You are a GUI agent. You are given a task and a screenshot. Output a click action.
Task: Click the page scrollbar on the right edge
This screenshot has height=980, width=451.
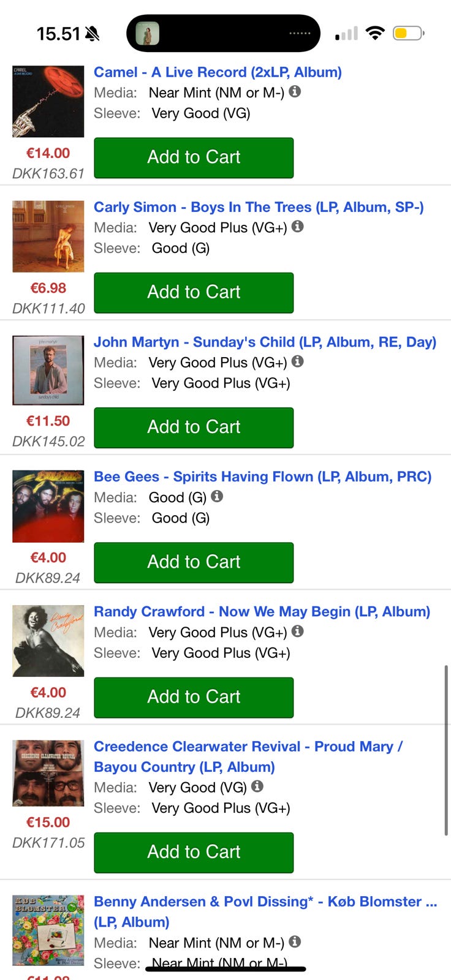point(446,750)
